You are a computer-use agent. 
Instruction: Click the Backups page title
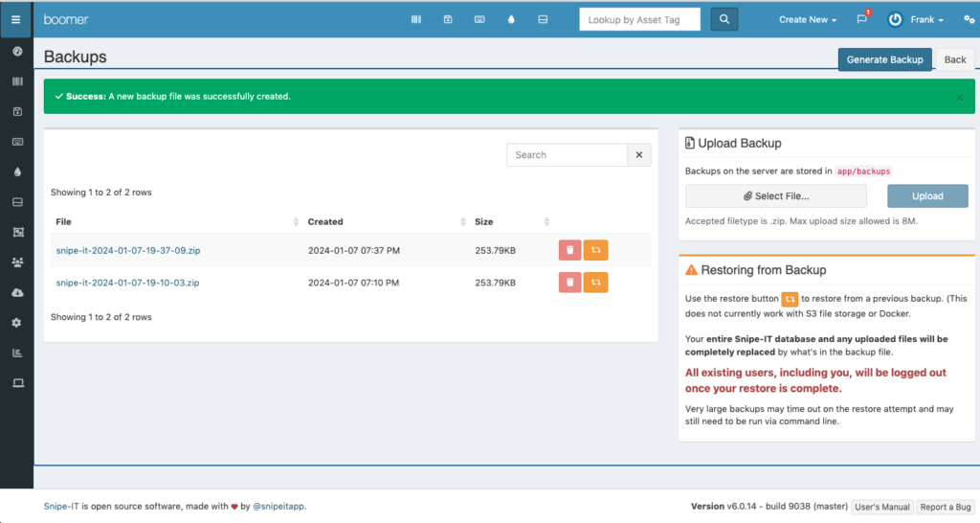[x=75, y=57]
